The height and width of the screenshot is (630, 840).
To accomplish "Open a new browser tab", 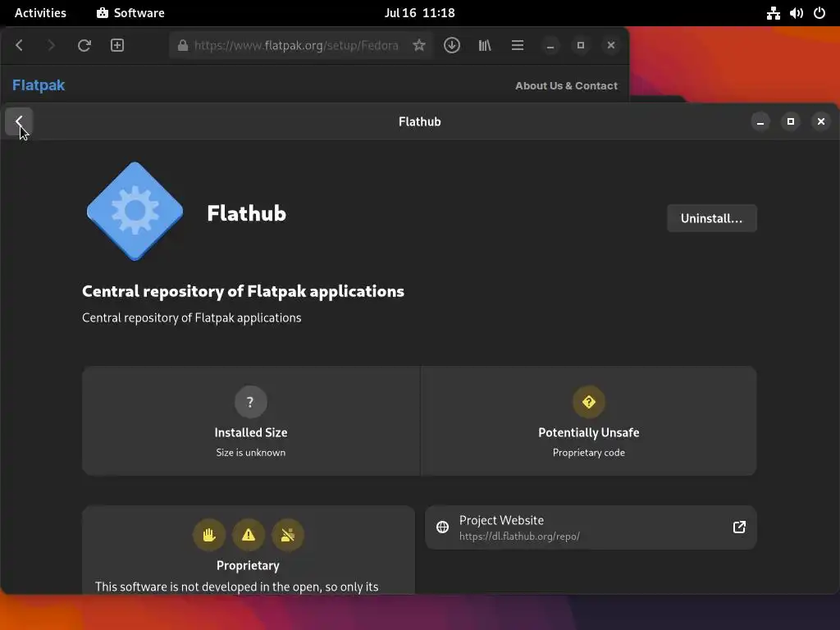I will 117,46.
